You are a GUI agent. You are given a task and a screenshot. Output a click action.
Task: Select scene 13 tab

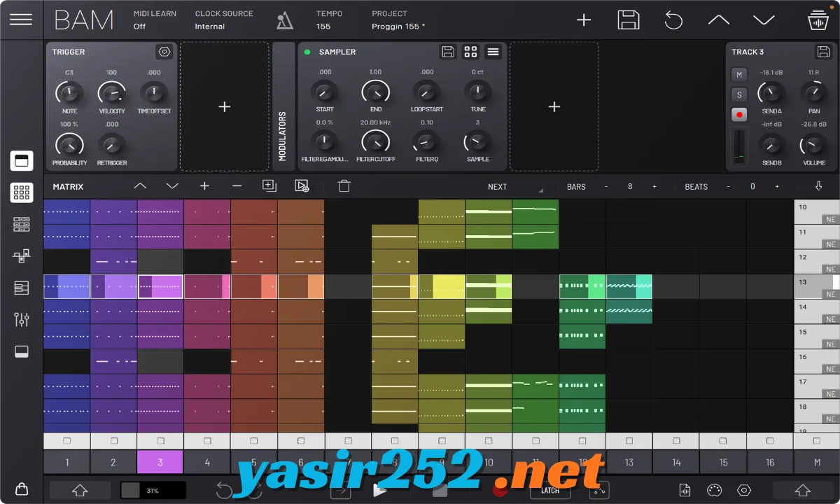(629, 462)
